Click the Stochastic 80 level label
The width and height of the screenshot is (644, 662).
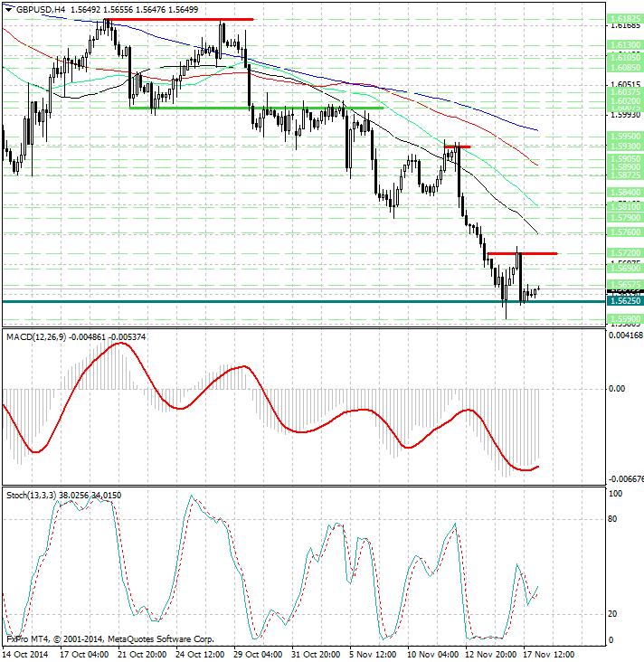pos(612,519)
